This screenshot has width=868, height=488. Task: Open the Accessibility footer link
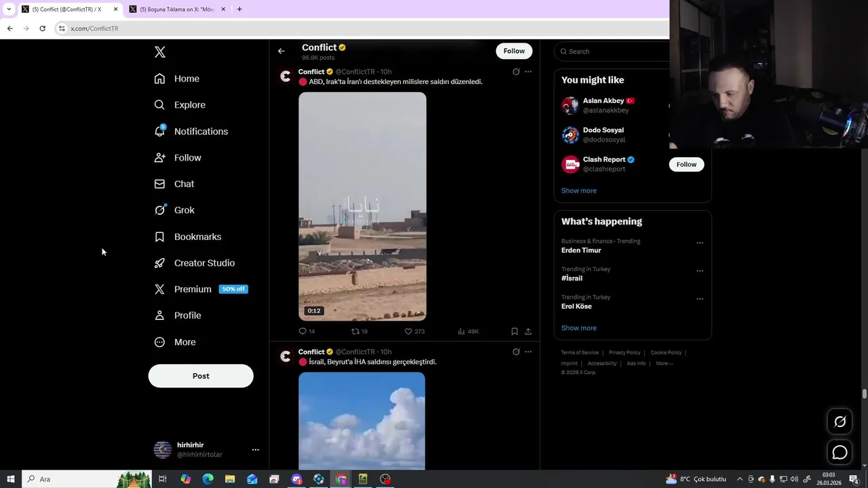tap(602, 363)
